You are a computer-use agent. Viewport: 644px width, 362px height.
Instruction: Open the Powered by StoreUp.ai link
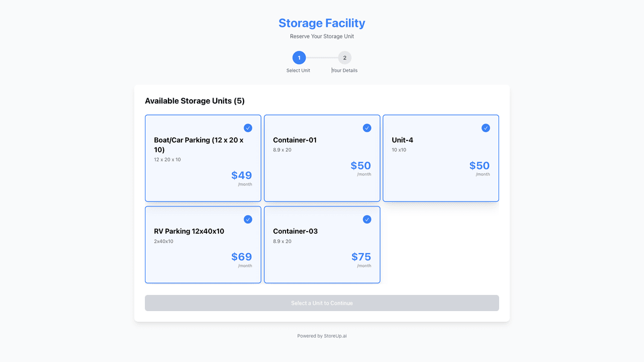pyautogui.click(x=322, y=336)
